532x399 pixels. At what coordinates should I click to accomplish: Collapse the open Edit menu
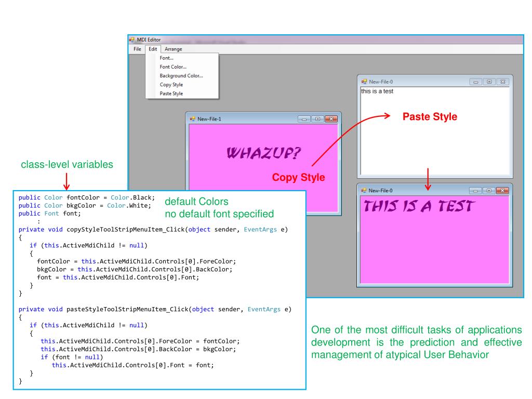(x=152, y=49)
